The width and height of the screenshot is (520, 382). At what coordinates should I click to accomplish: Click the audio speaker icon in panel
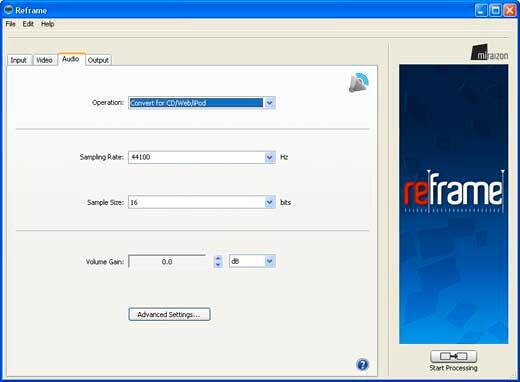point(359,83)
